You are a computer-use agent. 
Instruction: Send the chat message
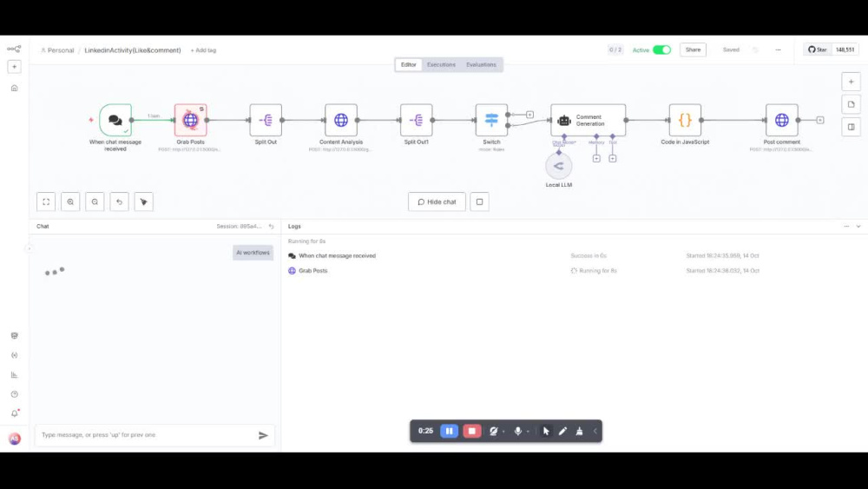pos(263,435)
